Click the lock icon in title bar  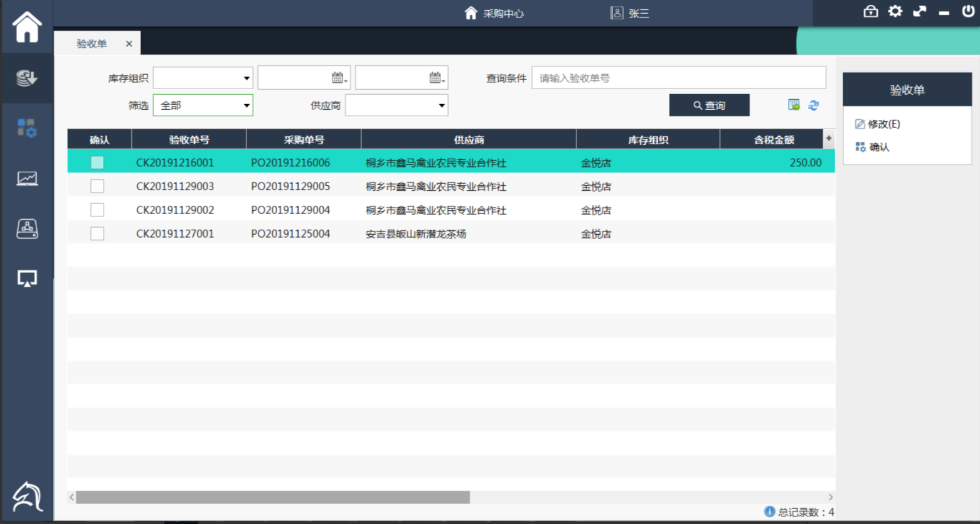[x=871, y=11]
